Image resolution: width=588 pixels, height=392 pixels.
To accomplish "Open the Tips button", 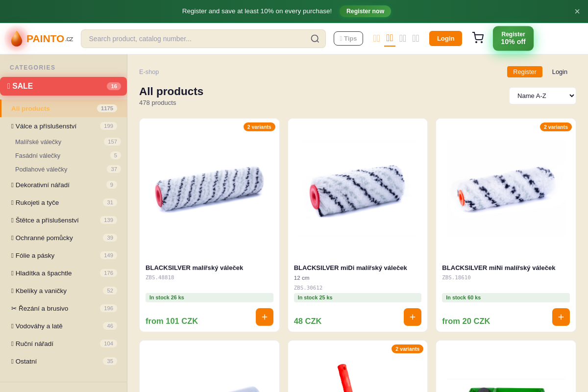I will tap(348, 39).
